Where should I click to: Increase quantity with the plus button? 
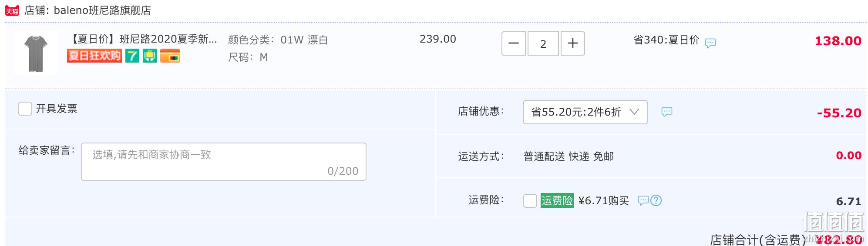pos(573,43)
